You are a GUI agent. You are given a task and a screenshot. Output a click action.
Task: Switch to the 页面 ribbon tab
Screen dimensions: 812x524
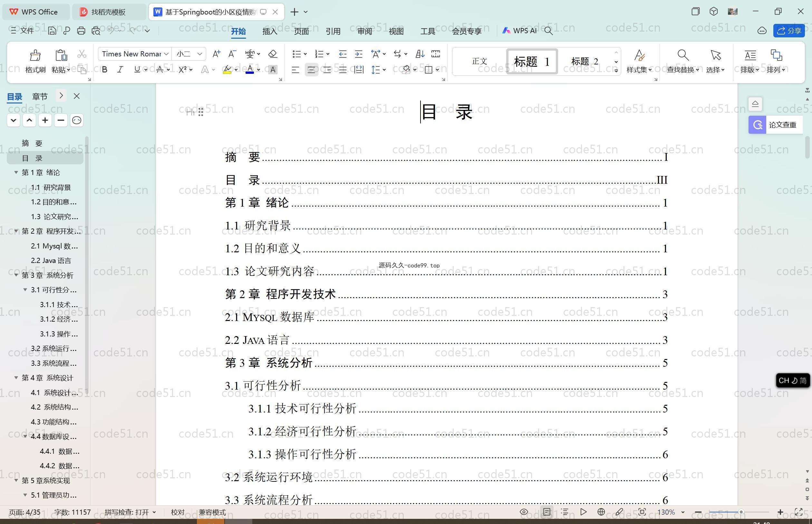tap(301, 31)
